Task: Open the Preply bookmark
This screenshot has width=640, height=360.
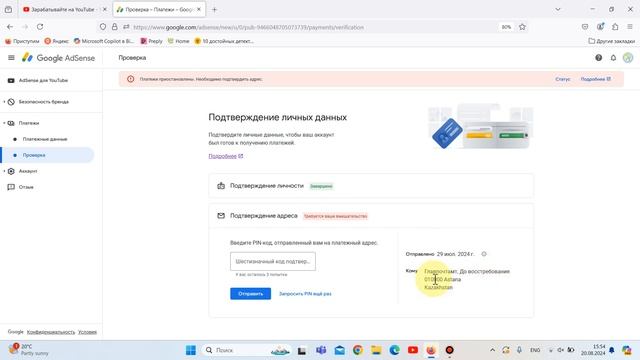Action: [151, 41]
